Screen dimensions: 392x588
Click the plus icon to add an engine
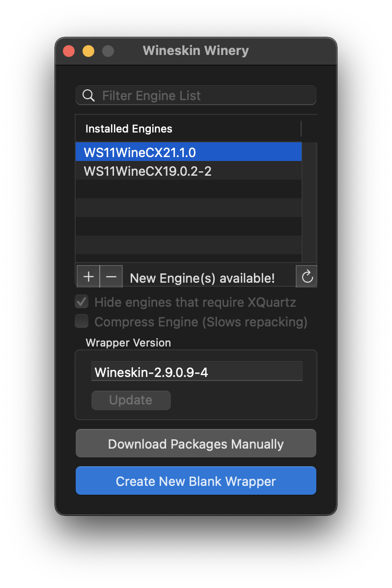click(88, 277)
